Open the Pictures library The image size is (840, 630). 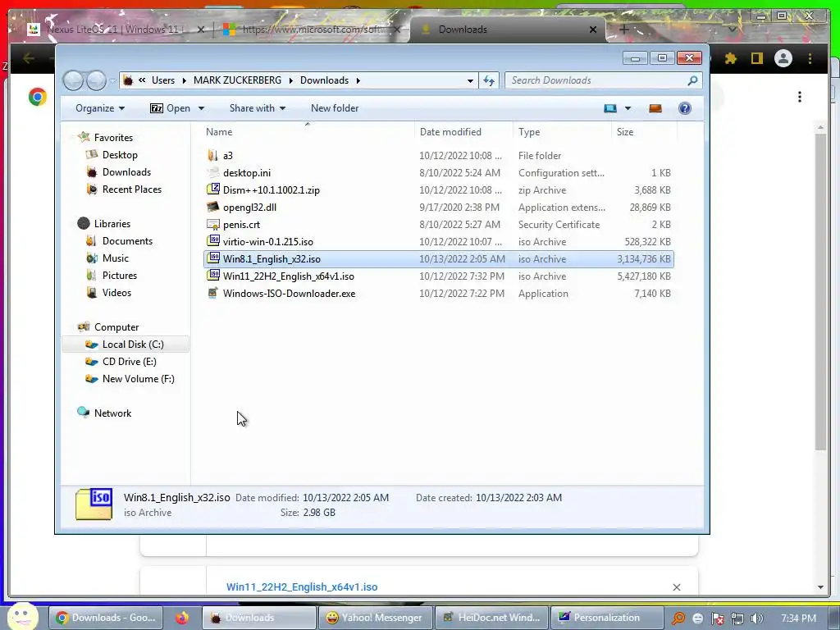[120, 275]
